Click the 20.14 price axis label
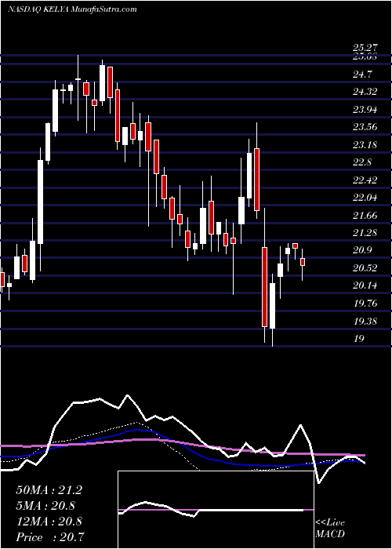 tap(365, 285)
